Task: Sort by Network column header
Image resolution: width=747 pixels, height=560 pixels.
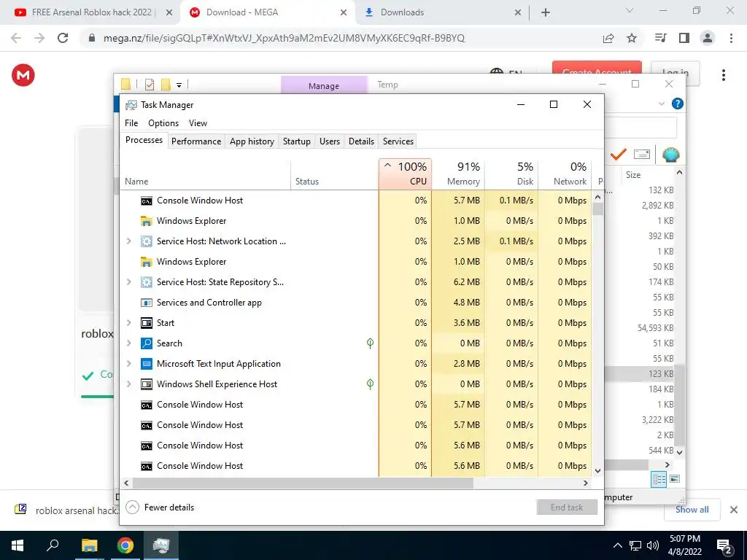Action: pyautogui.click(x=565, y=174)
